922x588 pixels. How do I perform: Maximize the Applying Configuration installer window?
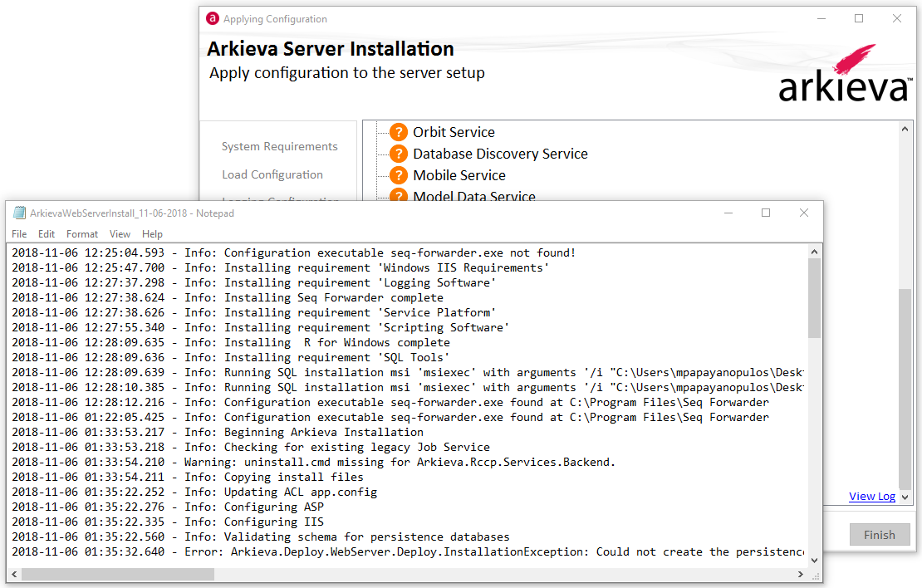859,19
